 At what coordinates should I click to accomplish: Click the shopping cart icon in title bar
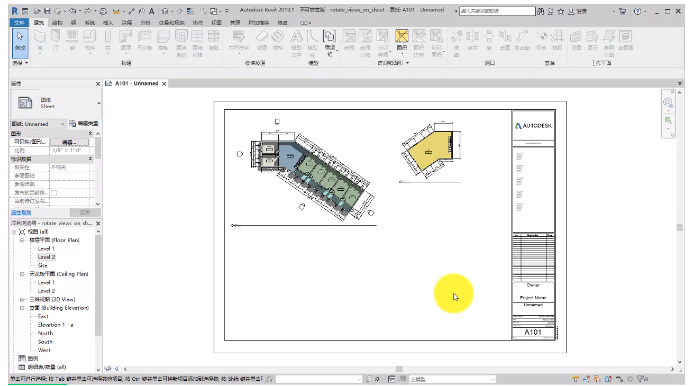coord(623,11)
